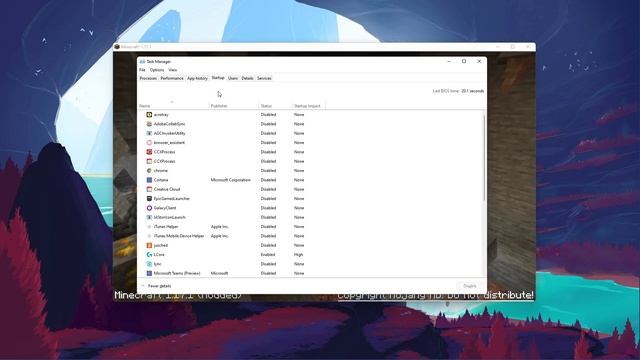
Task: Select the Startup tab
Action: [x=218, y=78]
